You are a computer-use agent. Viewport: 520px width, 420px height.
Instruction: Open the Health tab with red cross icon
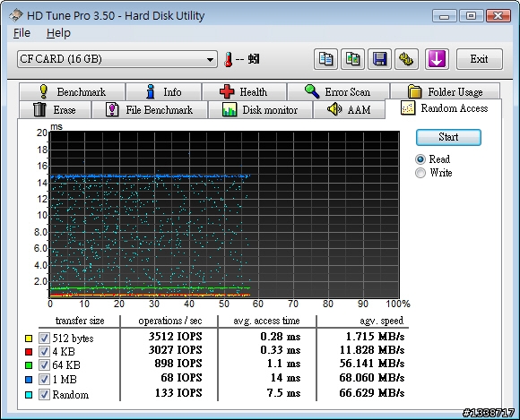(244, 91)
